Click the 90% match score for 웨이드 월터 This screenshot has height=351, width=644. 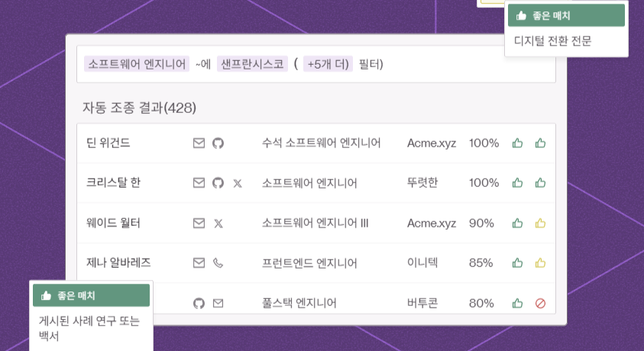(481, 224)
